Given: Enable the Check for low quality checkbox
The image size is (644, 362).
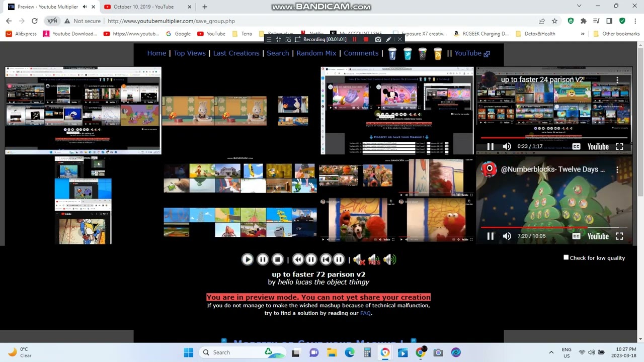Looking at the screenshot, I should point(566,257).
